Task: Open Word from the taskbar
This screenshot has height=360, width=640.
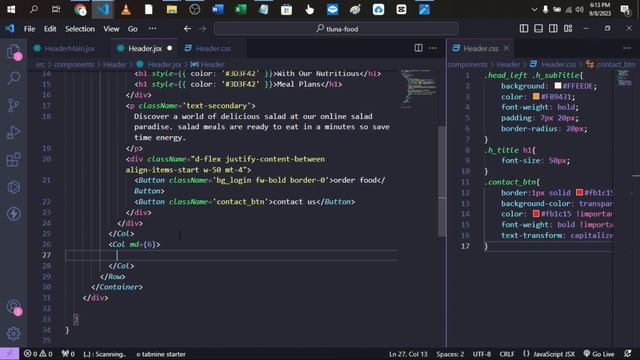Action: pos(218,9)
